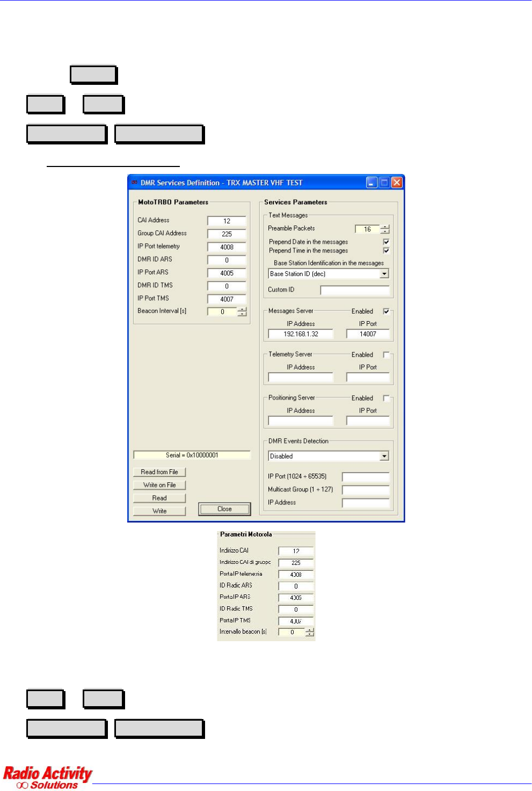Image resolution: width=532 pixels, height=791 pixels.
Task: Click the Messages Server IP Address field
Action: point(301,334)
